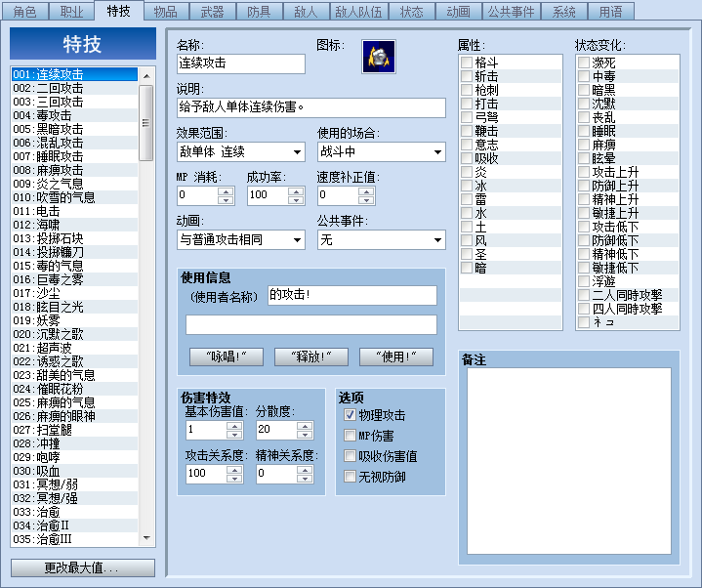This screenshot has width=702, height=588.
Task: Toggle the 二人同時攻撃 state checkbox
Action: pos(583,295)
